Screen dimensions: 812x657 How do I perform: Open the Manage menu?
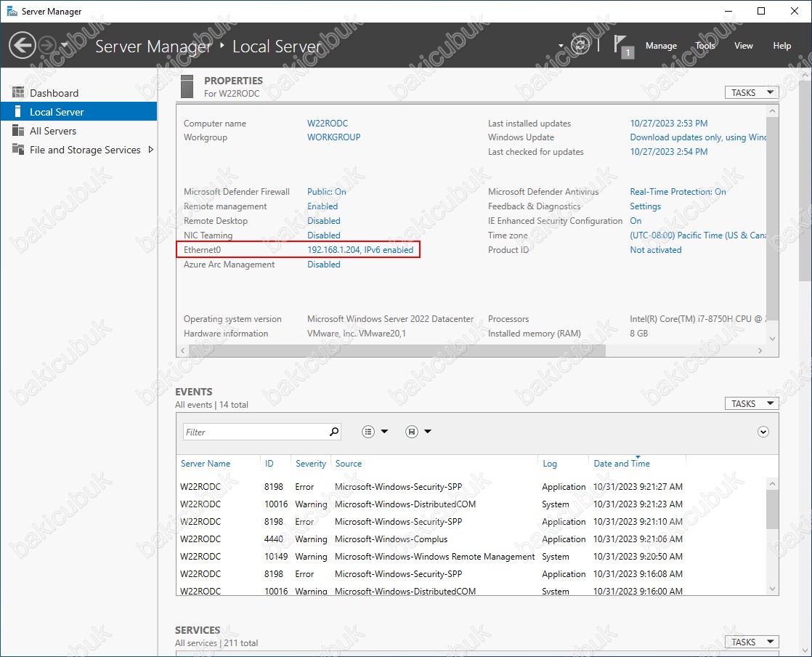pyautogui.click(x=661, y=46)
